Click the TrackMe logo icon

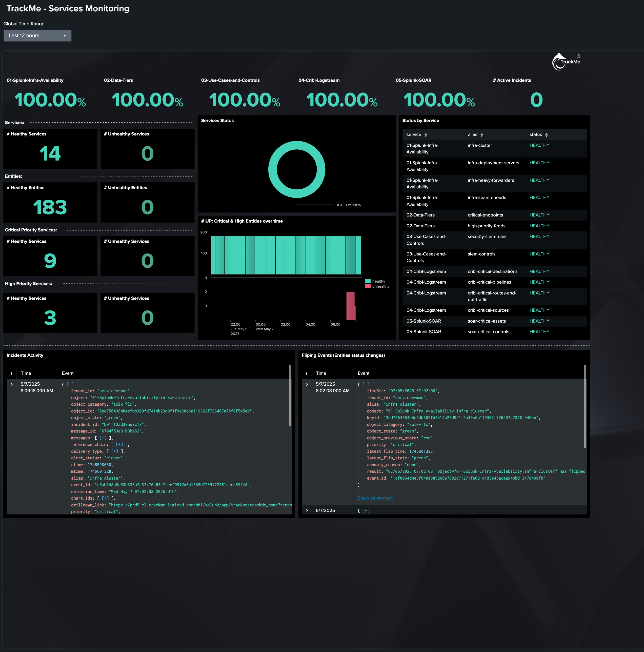click(x=566, y=62)
